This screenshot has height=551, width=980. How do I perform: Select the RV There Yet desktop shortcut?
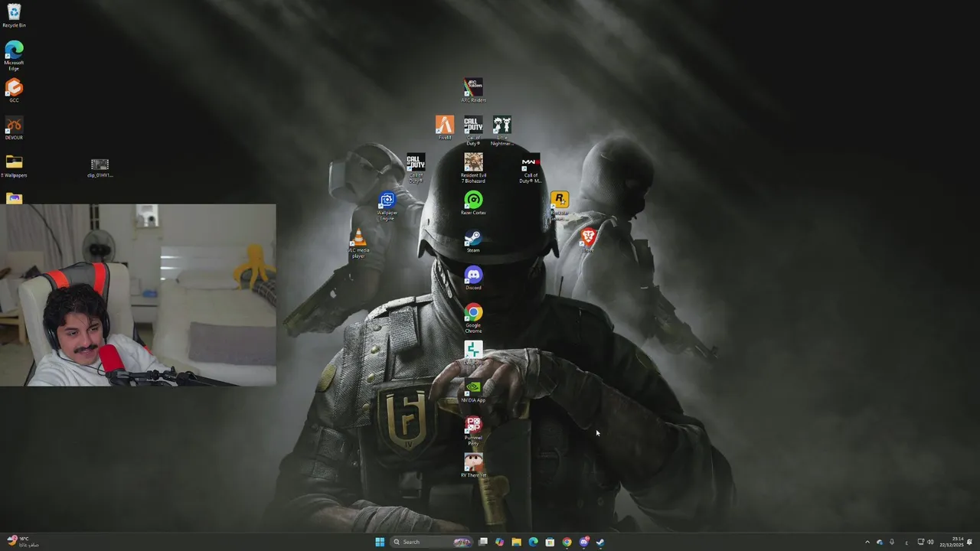click(x=473, y=465)
